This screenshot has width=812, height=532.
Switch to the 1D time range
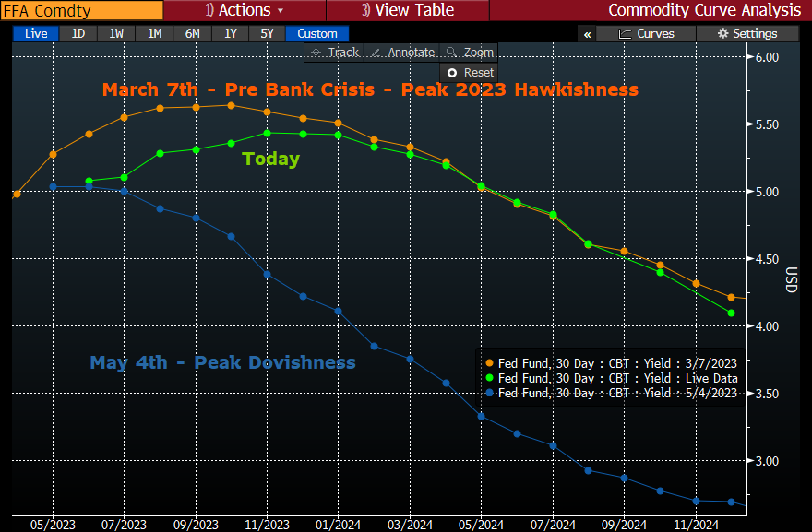(78, 33)
